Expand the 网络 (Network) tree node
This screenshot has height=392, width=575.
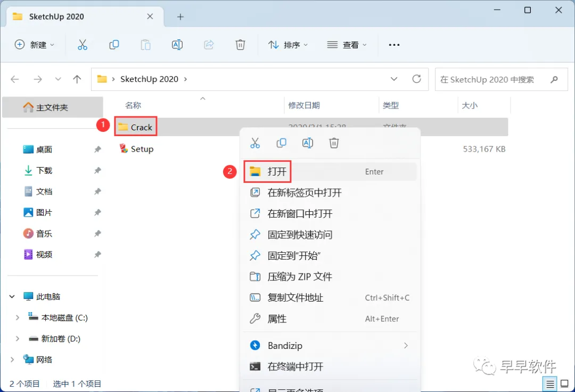point(12,360)
